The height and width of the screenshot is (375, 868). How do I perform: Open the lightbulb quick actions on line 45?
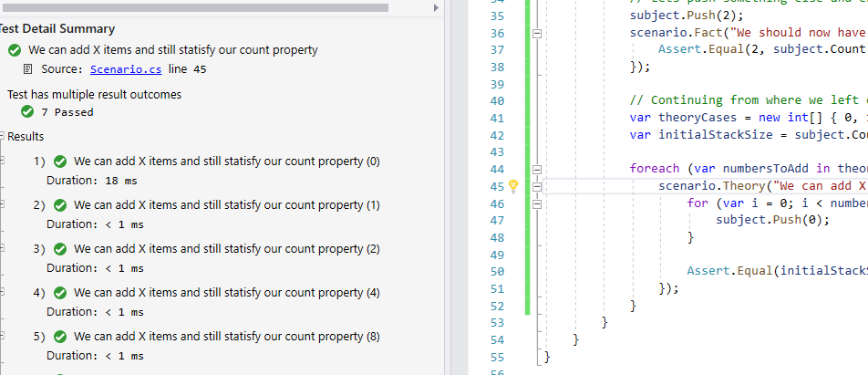point(513,186)
